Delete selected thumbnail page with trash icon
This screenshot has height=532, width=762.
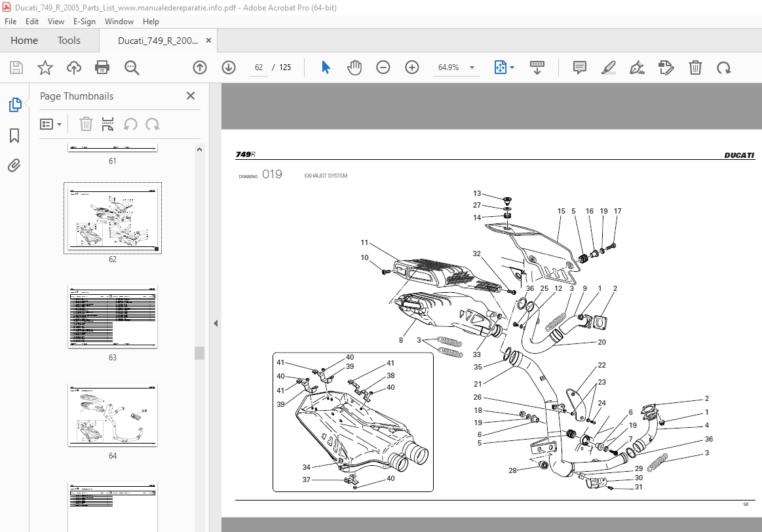[86, 124]
